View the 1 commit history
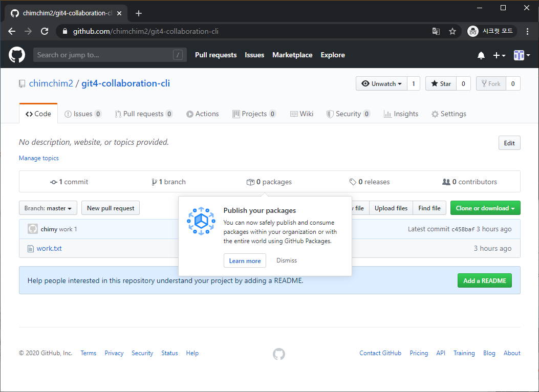Screen dimensions: 539x392 coord(69,182)
